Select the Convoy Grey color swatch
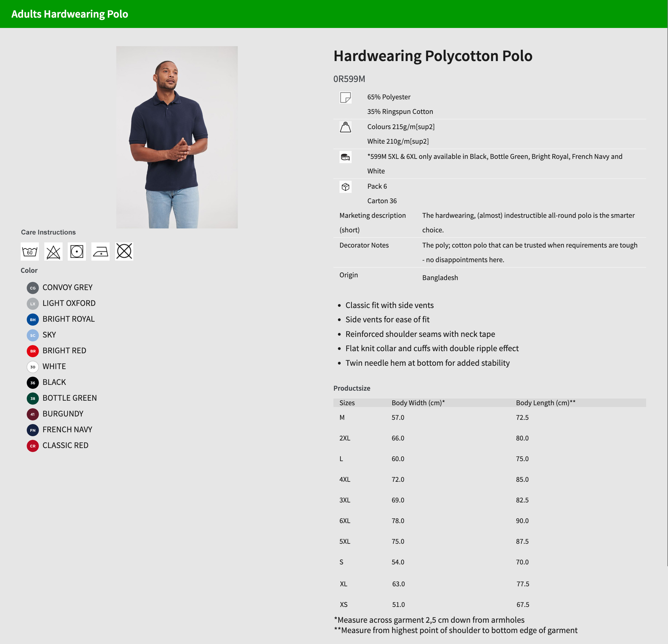The image size is (668, 644). (x=33, y=288)
